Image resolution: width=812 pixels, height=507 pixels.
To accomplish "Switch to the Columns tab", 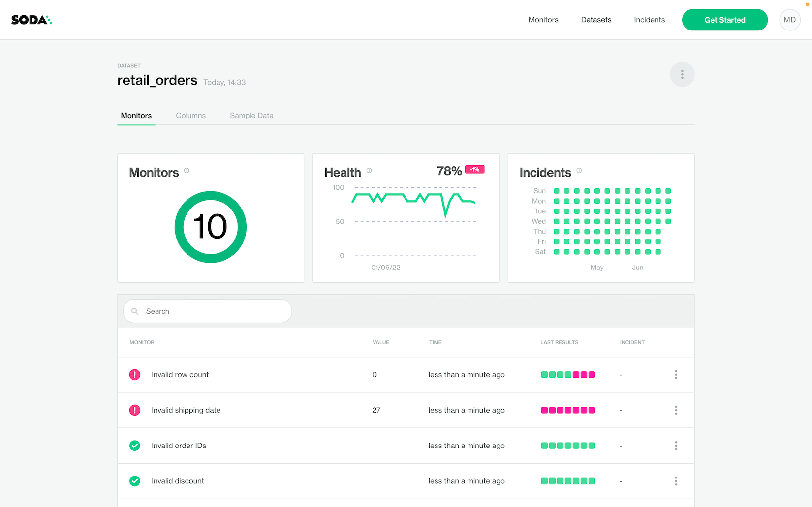I will 190,116.
